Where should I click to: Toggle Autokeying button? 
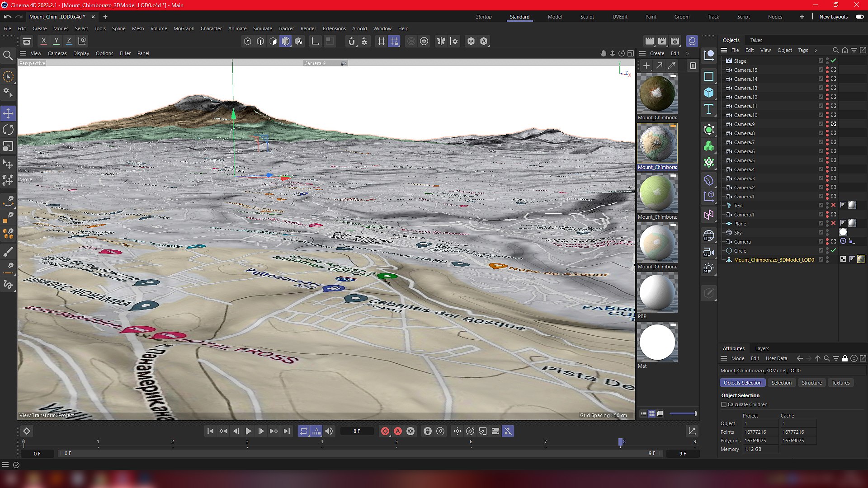coord(398,431)
